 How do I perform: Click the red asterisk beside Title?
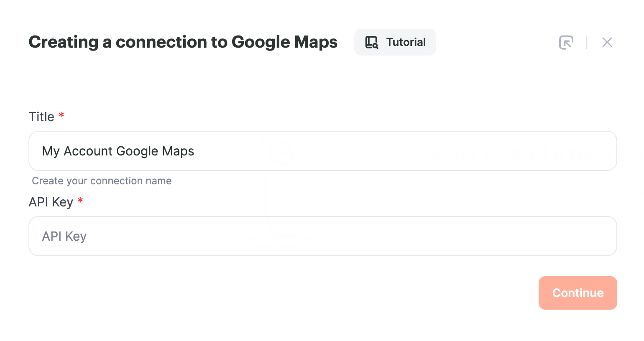tap(61, 115)
